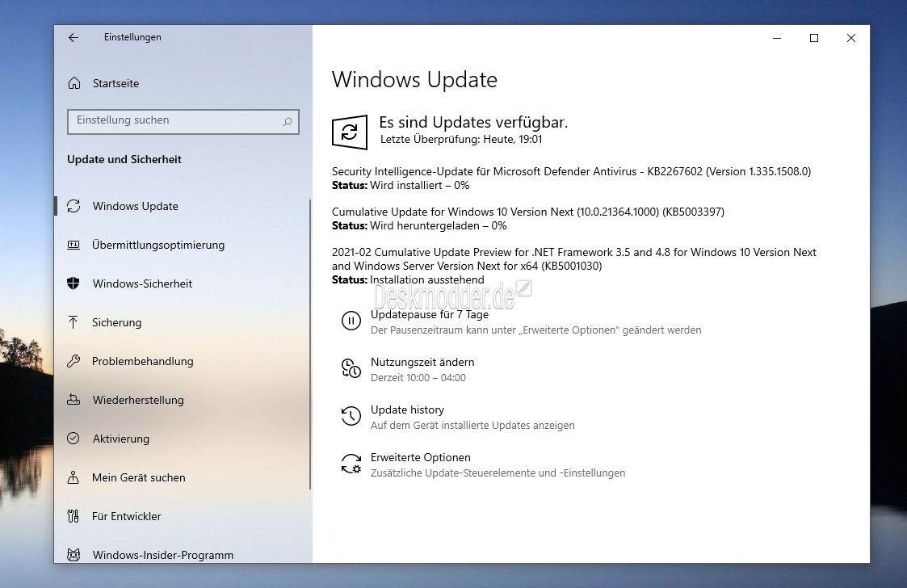
Task: Click the Windows-Sicherheit shield icon
Action: coord(73,283)
